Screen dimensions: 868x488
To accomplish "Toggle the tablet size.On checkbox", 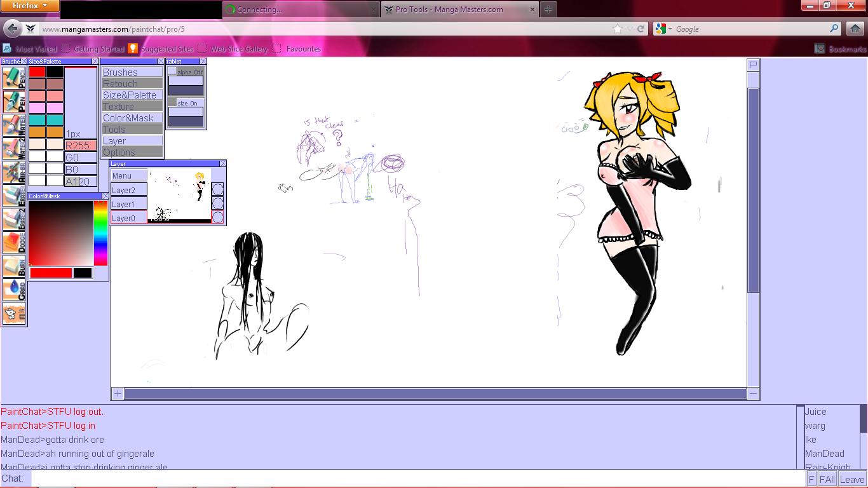I will (x=172, y=102).
